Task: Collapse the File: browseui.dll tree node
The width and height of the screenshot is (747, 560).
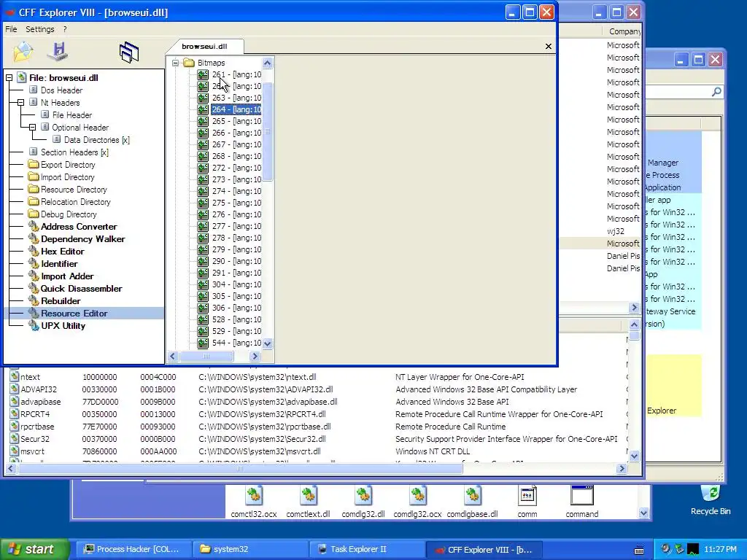Action: pos(9,77)
